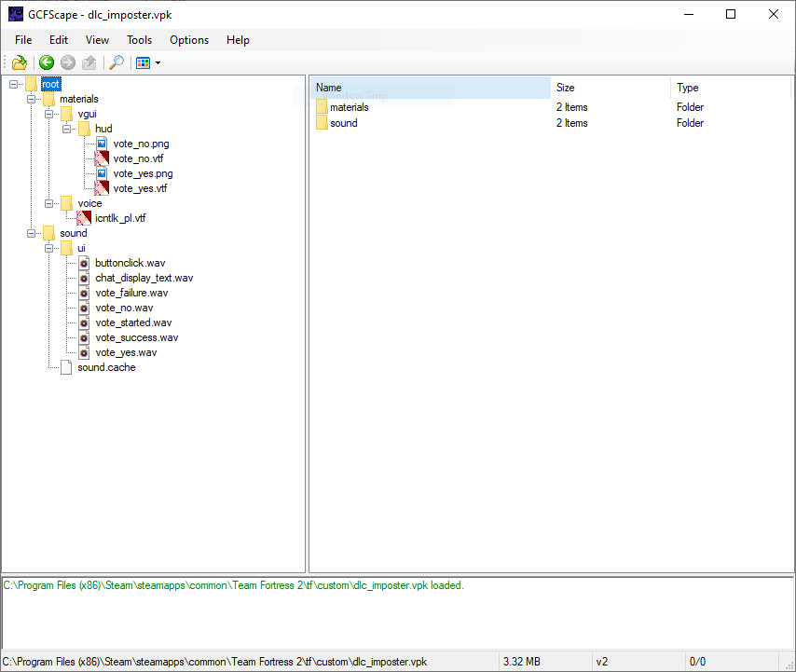
Task: Select chat_display_text.wav in the tree
Action: point(144,278)
